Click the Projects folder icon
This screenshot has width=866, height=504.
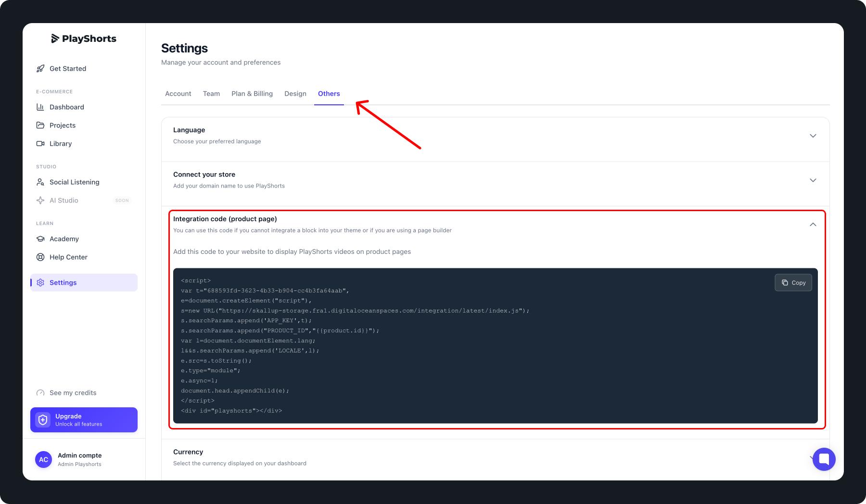click(40, 125)
